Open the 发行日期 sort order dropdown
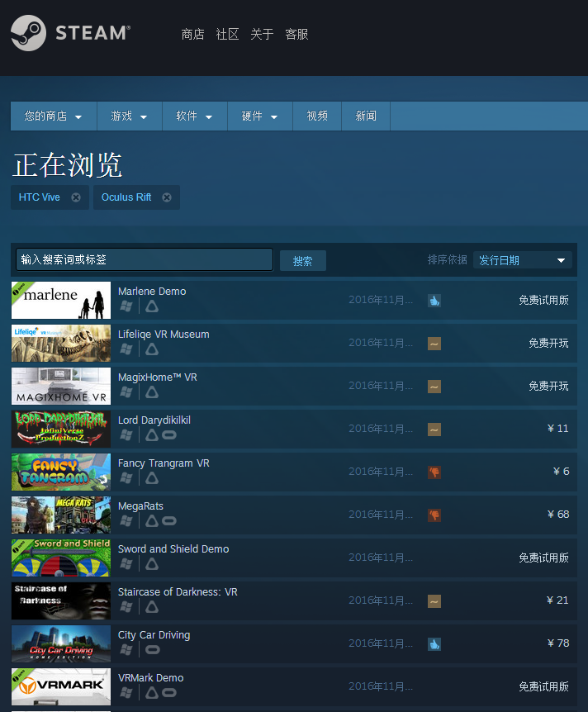Viewport: 588px width, 712px height. [522, 260]
